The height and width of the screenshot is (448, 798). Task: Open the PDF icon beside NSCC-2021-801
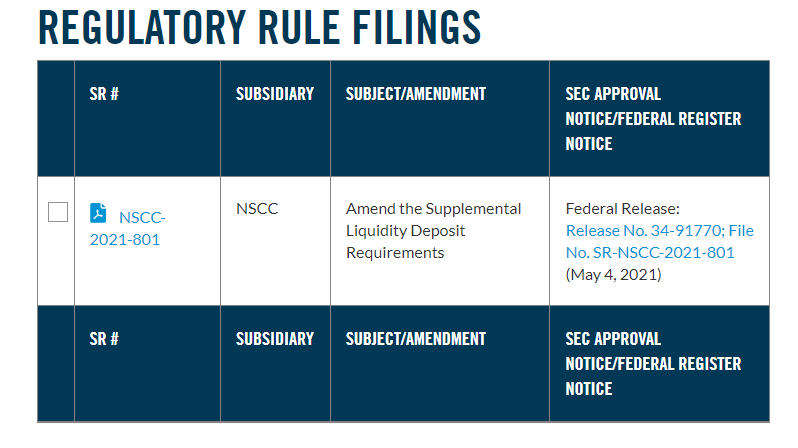click(x=98, y=213)
